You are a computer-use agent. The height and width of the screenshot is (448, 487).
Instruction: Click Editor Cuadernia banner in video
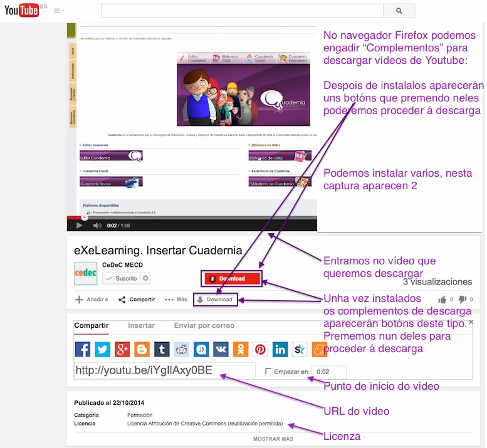[111, 156]
